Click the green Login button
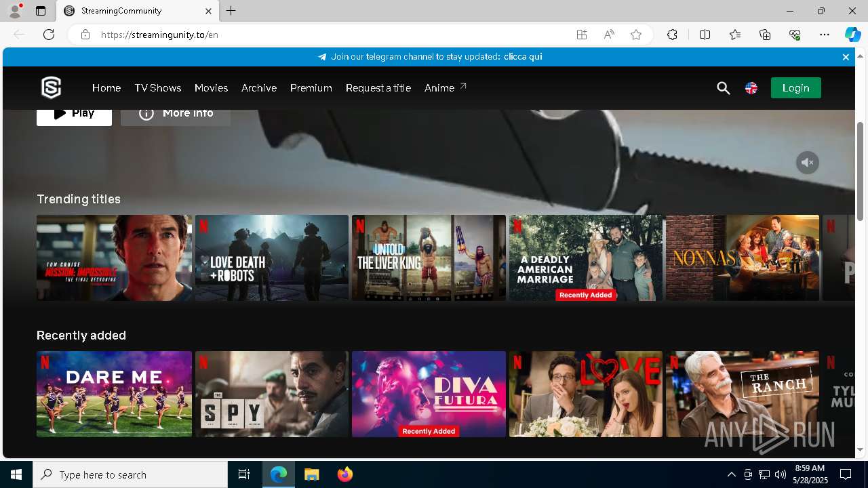 click(795, 88)
